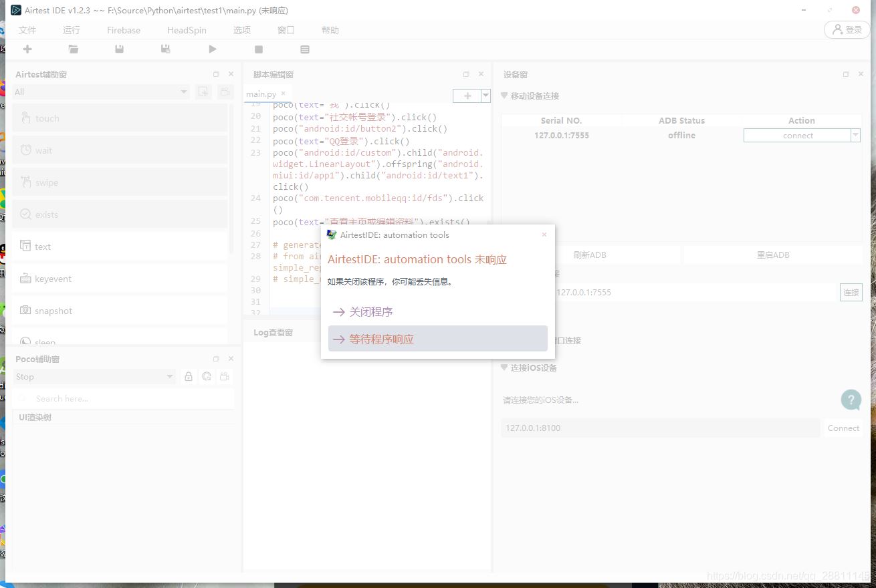Click the record icon in Poco辅助窗
Screen dimensions: 876x588
click(225, 377)
